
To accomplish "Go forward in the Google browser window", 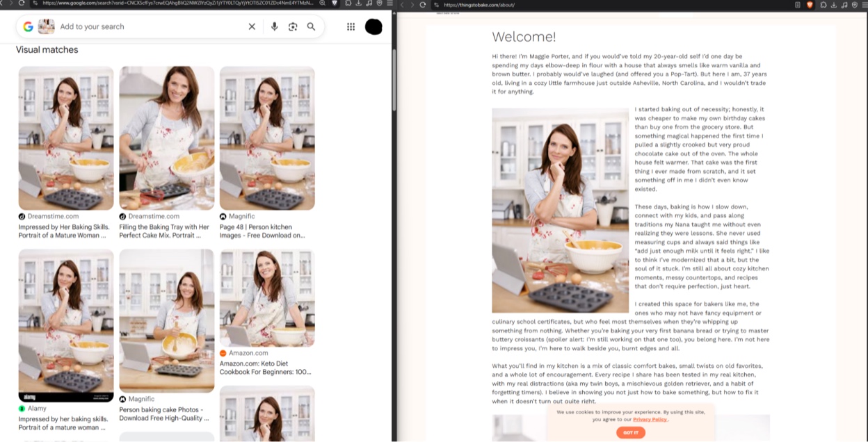I will tap(10, 3).
